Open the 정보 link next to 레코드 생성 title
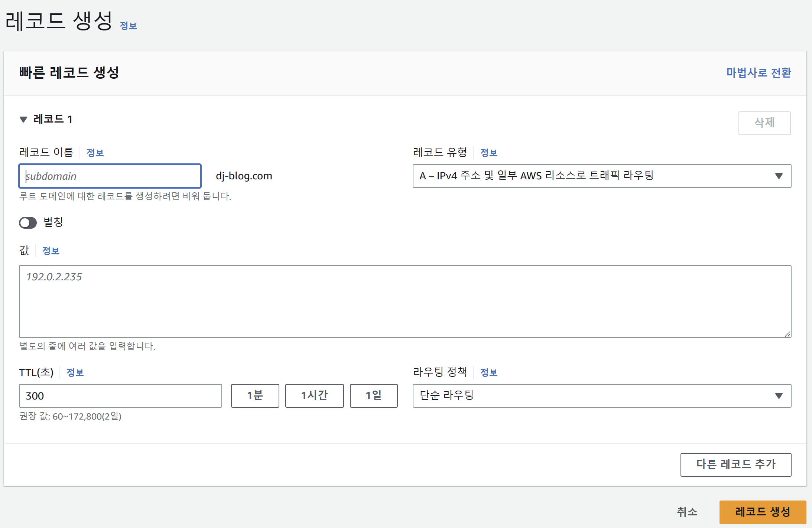812x528 pixels. pyautogui.click(x=129, y=25)
